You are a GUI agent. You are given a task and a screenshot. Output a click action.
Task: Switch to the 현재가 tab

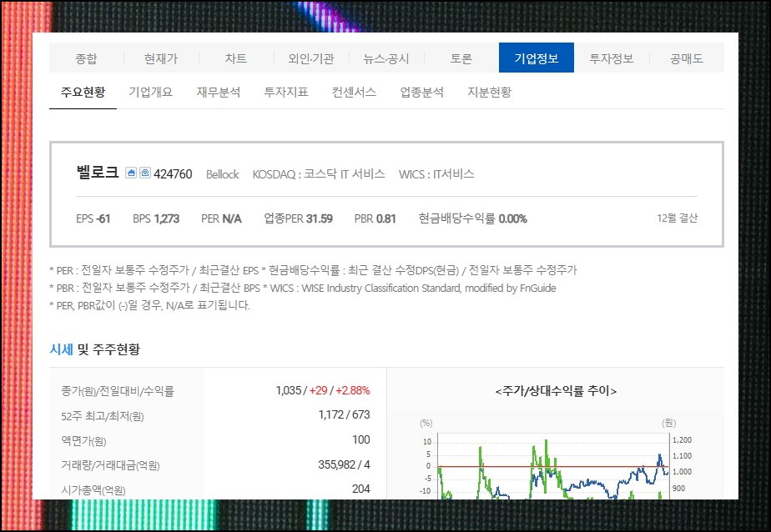pyautogui.click(x=161, y=58)
